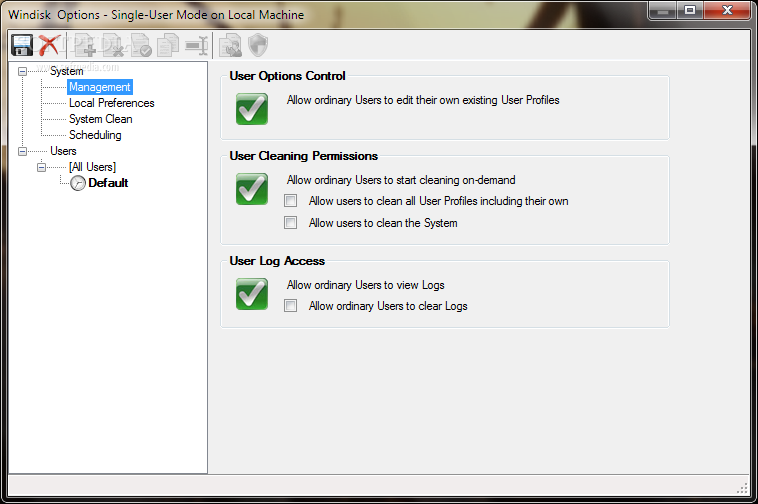758x504 pixels.
Task: Click the user documents toolbar icon
Action: click(x=231, y=45)
